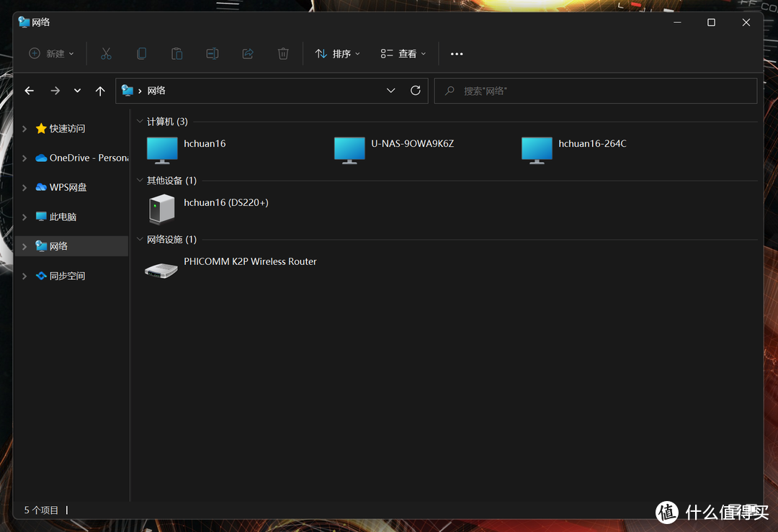This screenshot has height=532, width=778.
Task: Click the Cut scissors icon in toolbar
Action: point(106,53)
